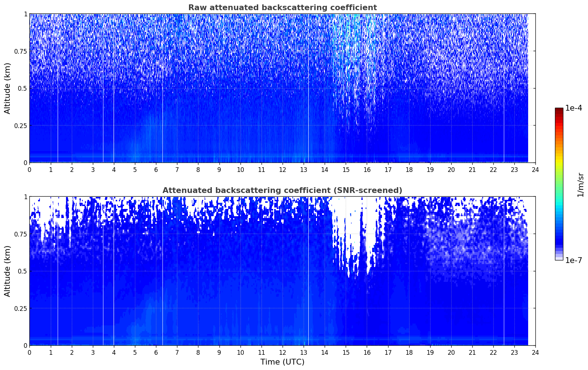This screenshot has width=588, height=370.
Task: Click the '1e-4' colorbar maximum label
Action: [573, 108]
